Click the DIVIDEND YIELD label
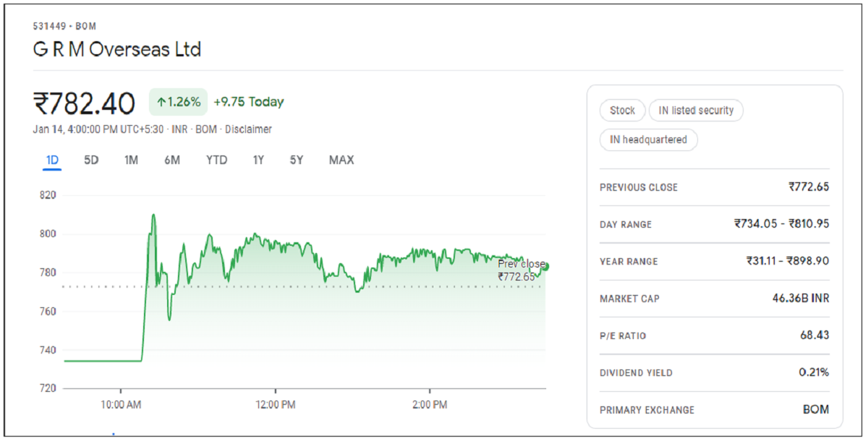Viewport: 868px width, 441px height. [x=636, y=373]
